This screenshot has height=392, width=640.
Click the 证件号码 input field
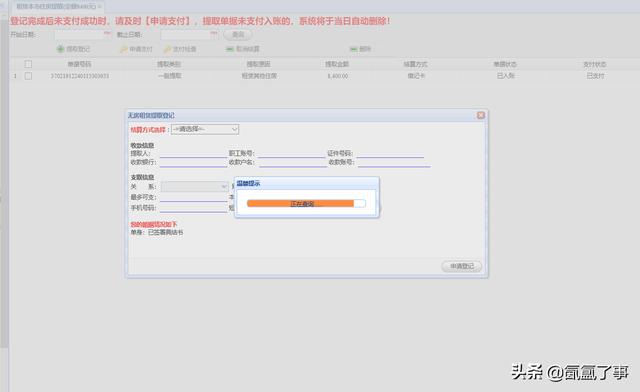[390, 154]
